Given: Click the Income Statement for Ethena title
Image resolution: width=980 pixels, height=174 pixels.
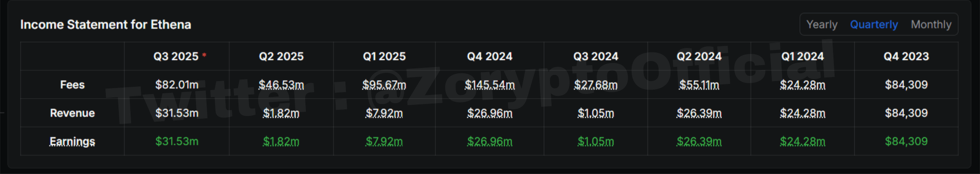Looking at the screenshot, I should (x=106, y=25).
